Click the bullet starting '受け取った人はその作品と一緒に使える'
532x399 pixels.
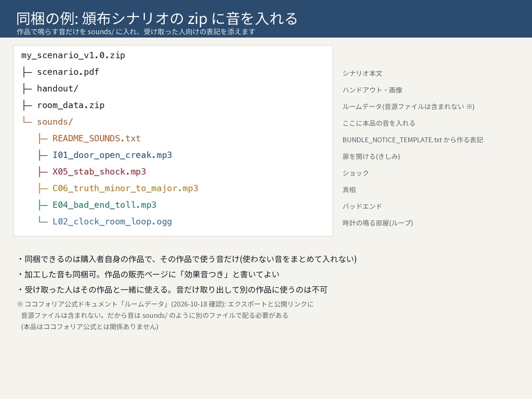172,290
